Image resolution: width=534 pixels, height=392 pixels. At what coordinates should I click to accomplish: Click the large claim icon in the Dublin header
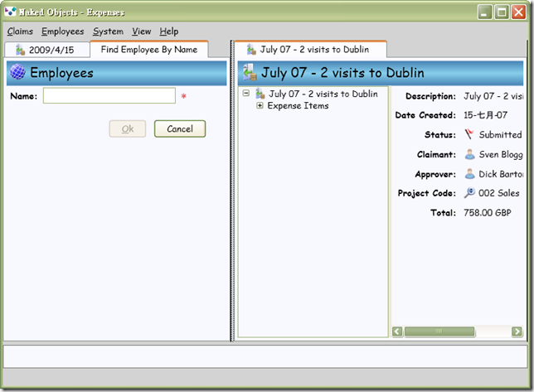tap(250, 72)
